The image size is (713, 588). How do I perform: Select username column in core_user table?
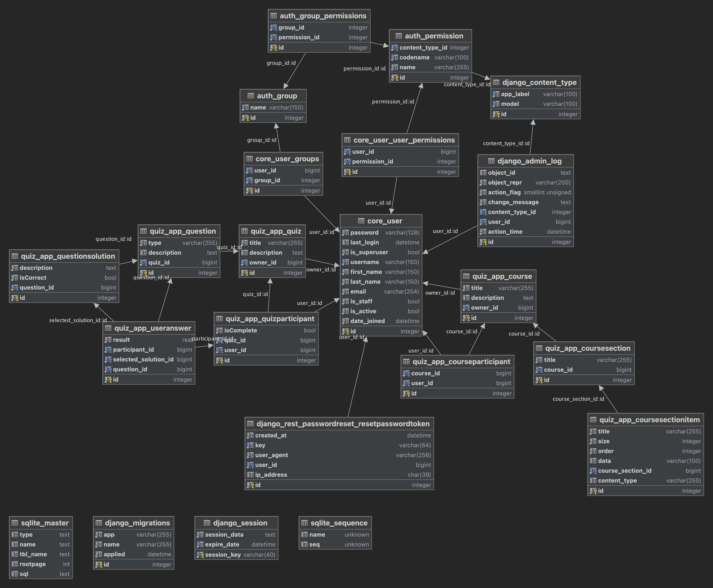click(364, 262)
